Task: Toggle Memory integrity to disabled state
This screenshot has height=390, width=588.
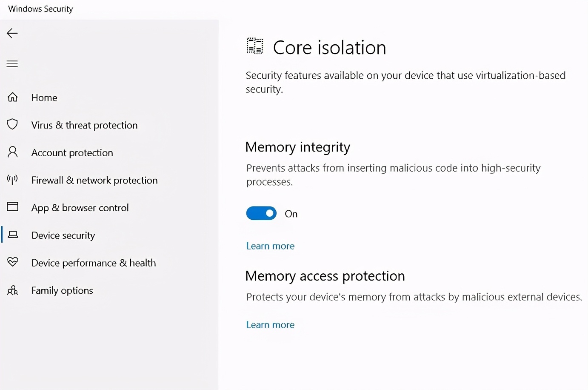Action: (261, 213)
